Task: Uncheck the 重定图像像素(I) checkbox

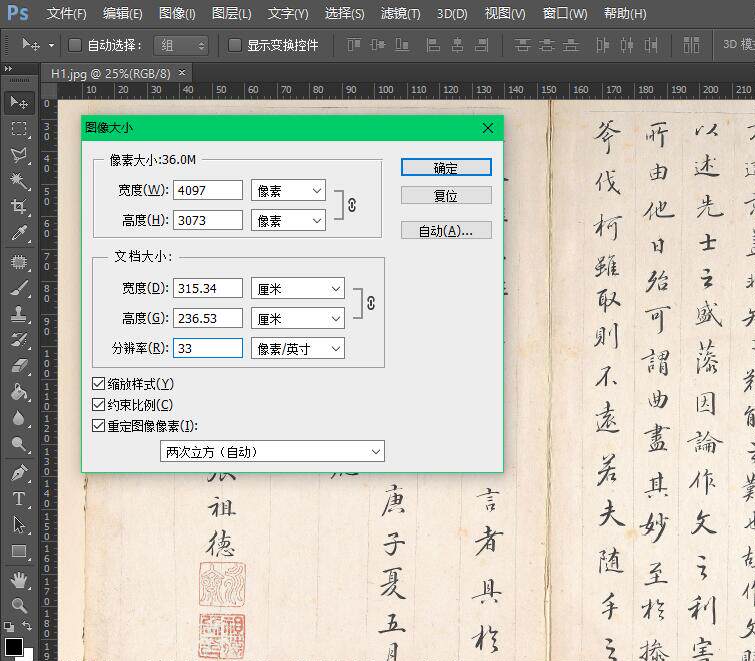Action: click(98, 426)
